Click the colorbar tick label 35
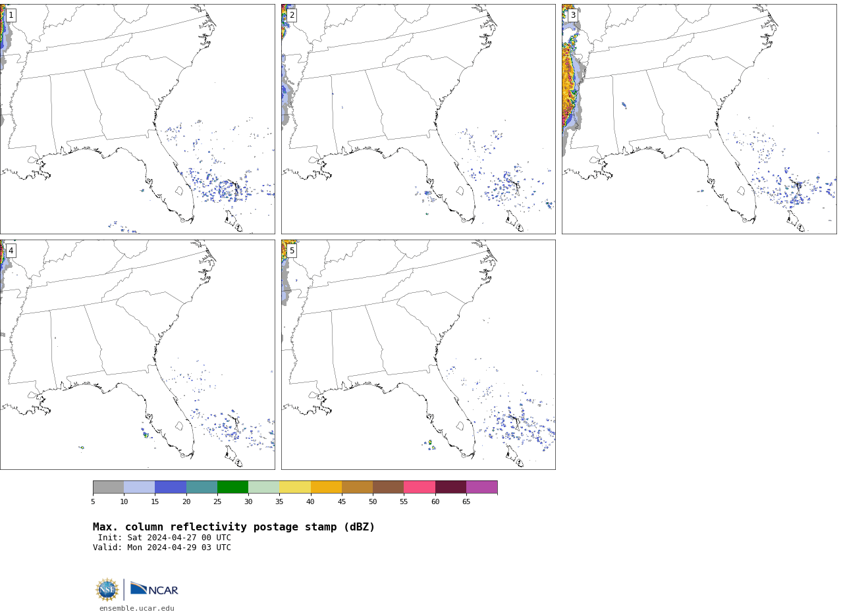Image resolution: width=843 pixels, height=616 pixels. click(x=279, y=502)
